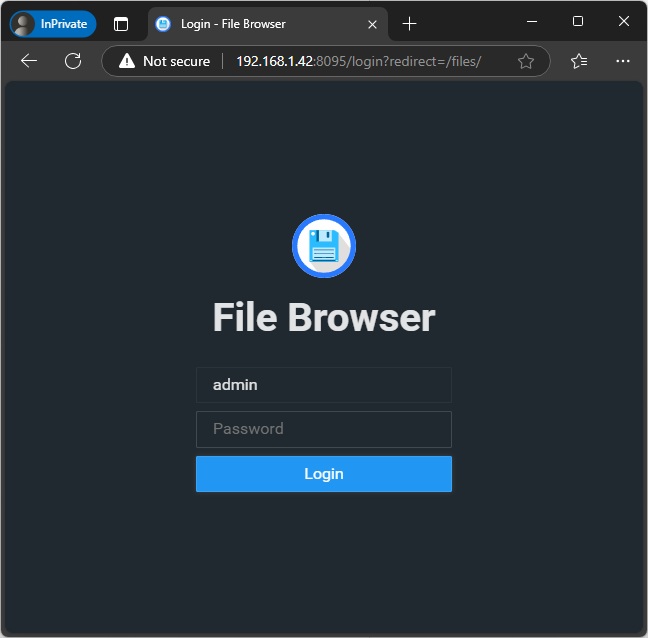Click the address bar URL text
The height and width of the screenshot is (638, 648).
[358, 61]
